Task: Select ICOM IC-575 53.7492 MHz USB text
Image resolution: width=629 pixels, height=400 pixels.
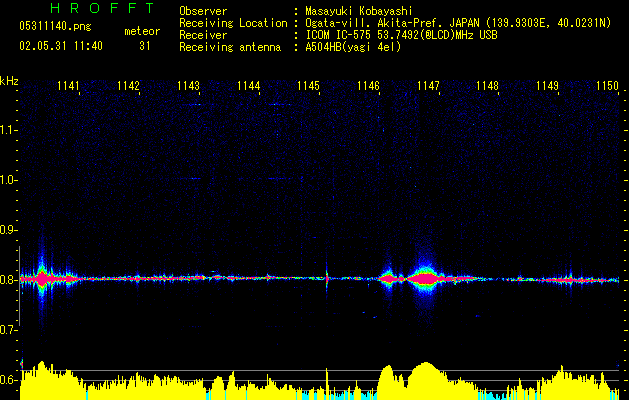Action: pos(401,35)
